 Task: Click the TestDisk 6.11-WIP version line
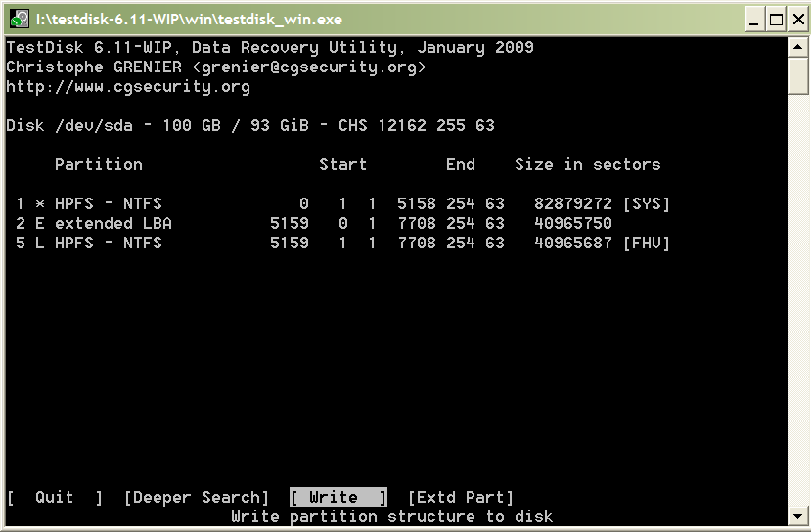(x=269, y=48)
